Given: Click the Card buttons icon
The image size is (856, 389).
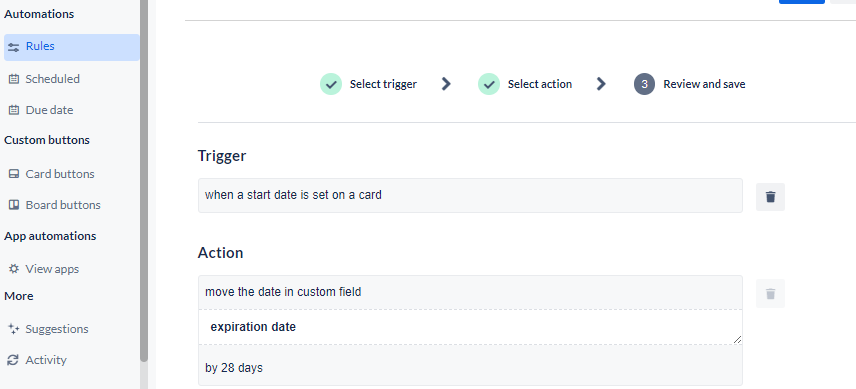Looking at the screenshot, I should tap(14, 174).
